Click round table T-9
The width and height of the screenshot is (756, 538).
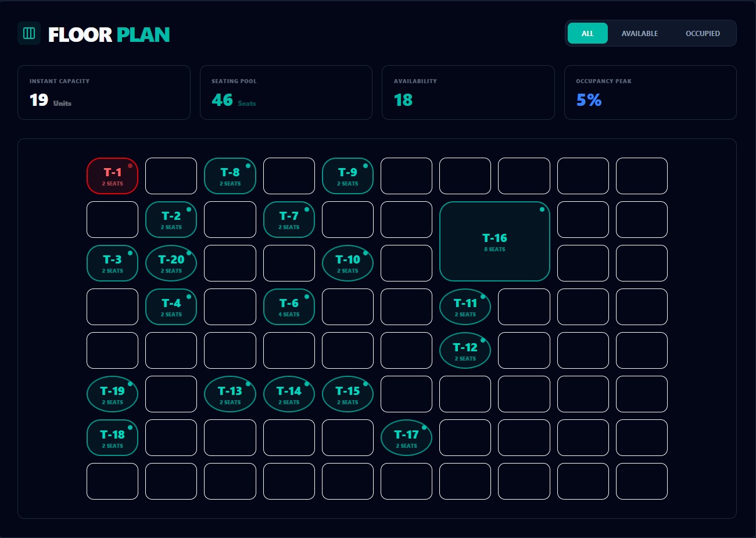pyautogui.click(x=347, y=176)
